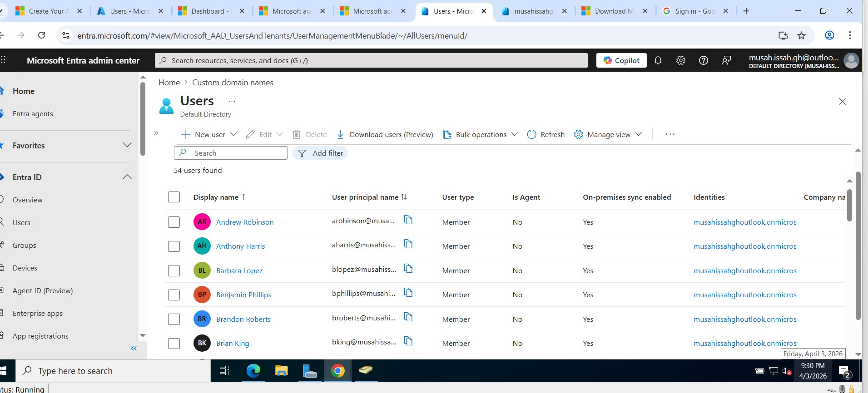Check the box for Barbara Lopez

click(174, 270)
